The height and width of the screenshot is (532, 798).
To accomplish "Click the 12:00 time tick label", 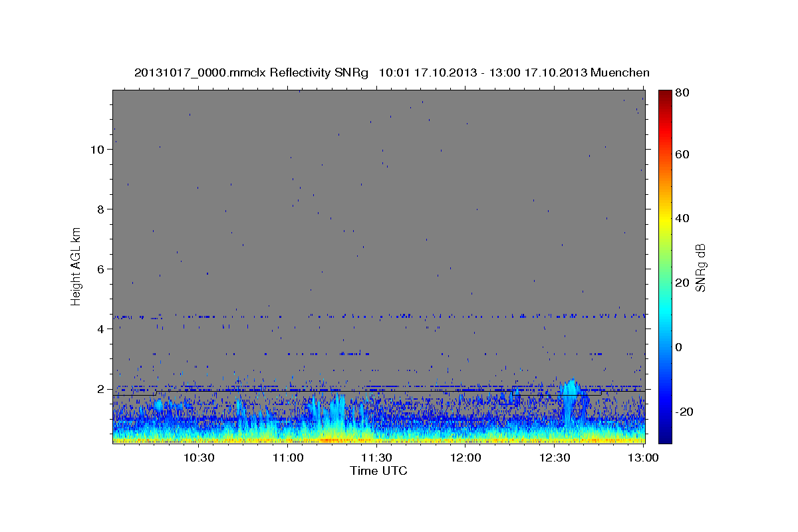I will tap(465, 458).
